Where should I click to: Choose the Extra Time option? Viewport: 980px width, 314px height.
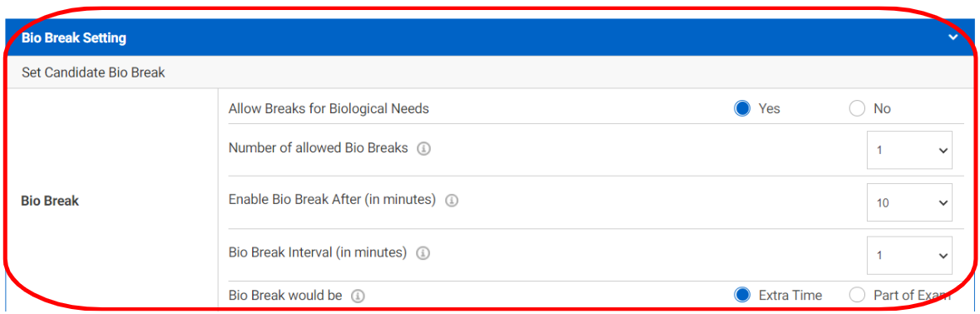(742, 295)
